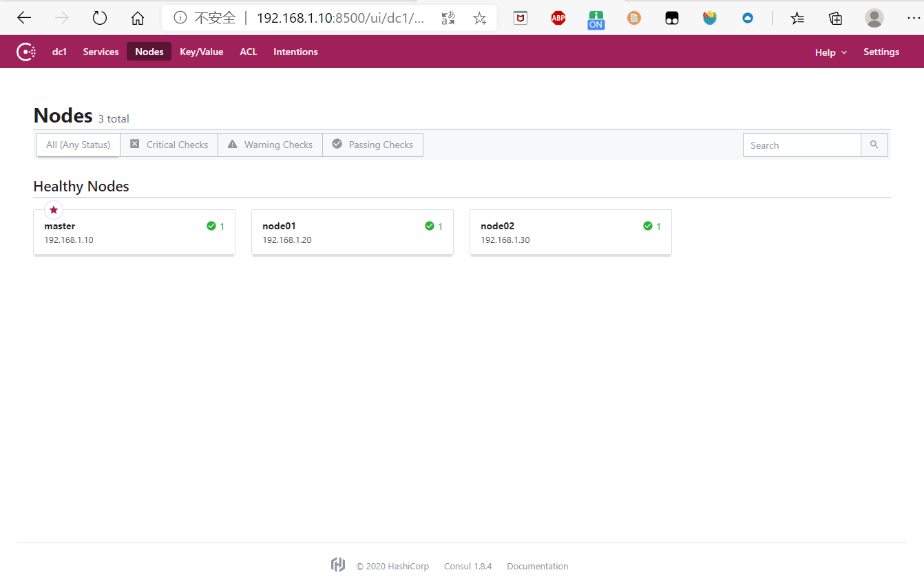924x579 pixels.
Task: Open the dc1 datacenter selector
Action: 60,52
